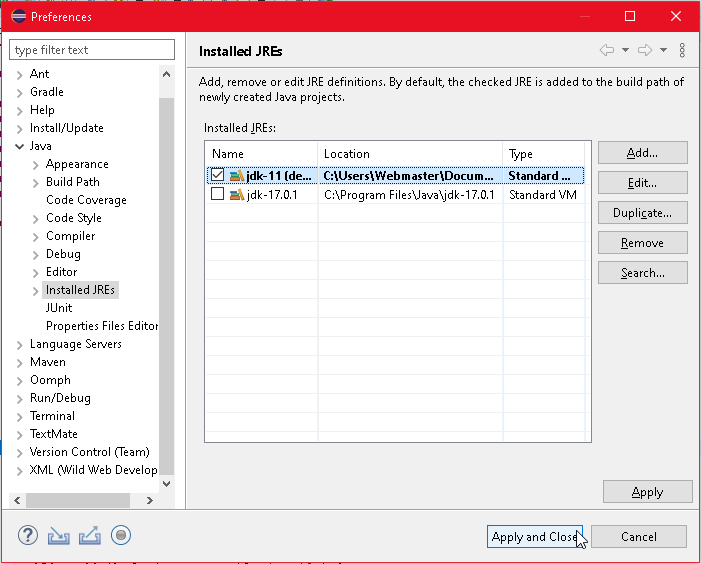The width and height of the screenshot is (701, 564).
Task: Click Apply and Close
Action: point(535,537)
